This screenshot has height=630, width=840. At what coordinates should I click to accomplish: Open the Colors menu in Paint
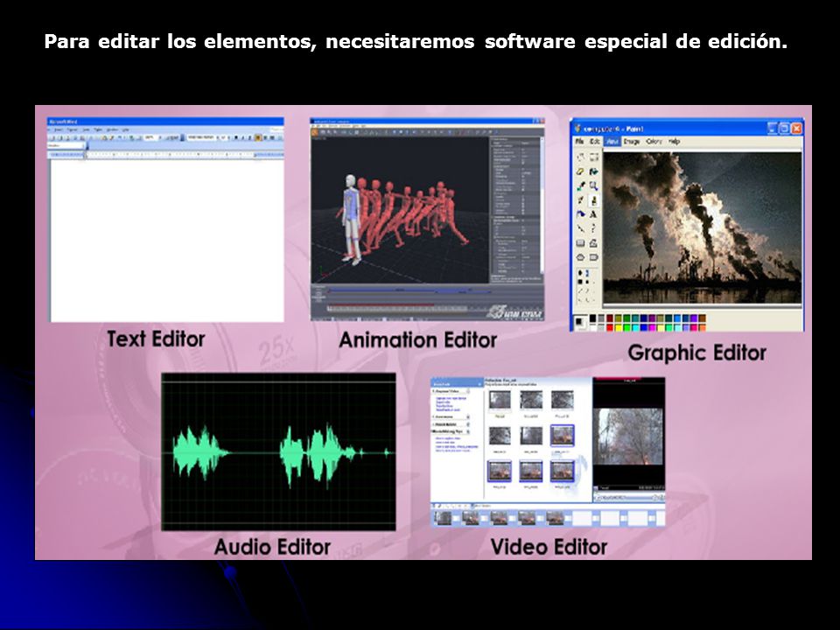pos(654,142)
